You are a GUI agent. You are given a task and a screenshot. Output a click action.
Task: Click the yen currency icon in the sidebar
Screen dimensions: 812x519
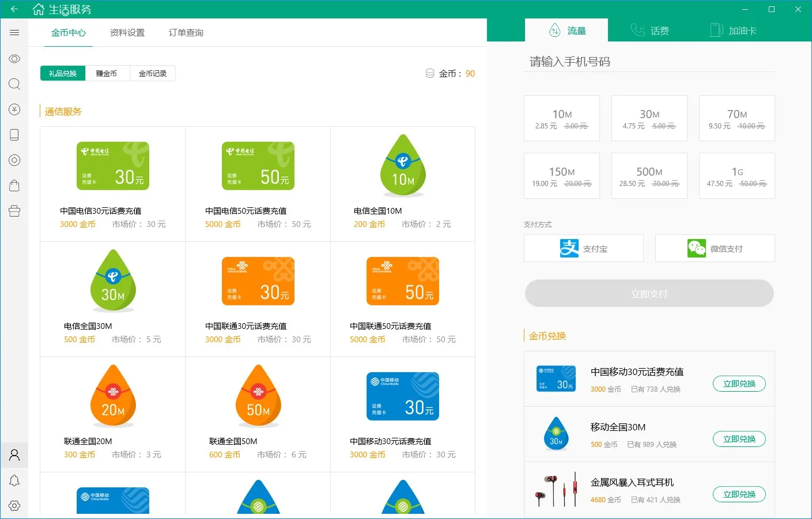click(14, 109)
